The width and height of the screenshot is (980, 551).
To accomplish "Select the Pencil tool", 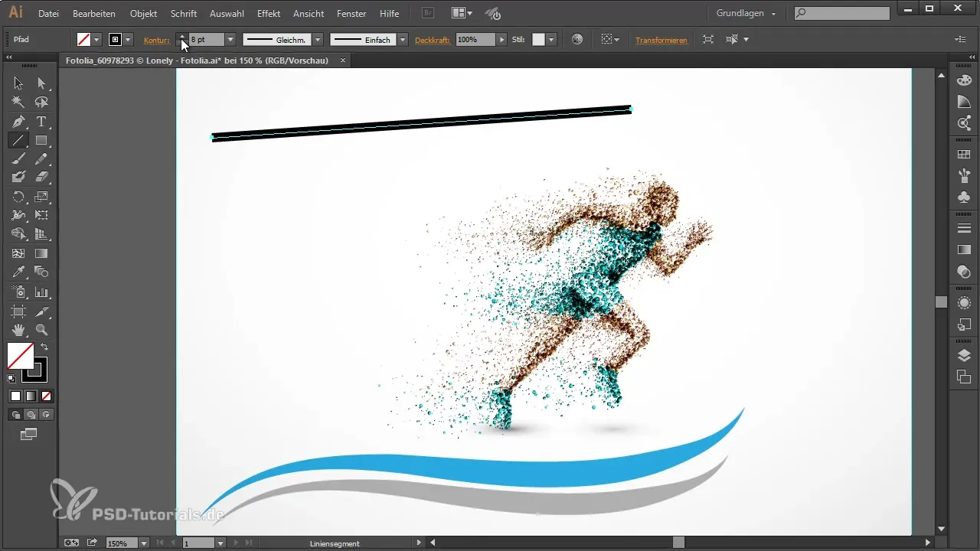I will 41,158.
